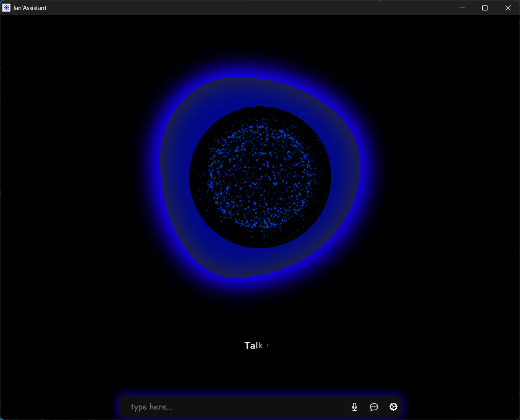Click the animated "Talk" prompt text
Image resolution: width=520 pixels, height=420 pixels.
coord(253,345)
